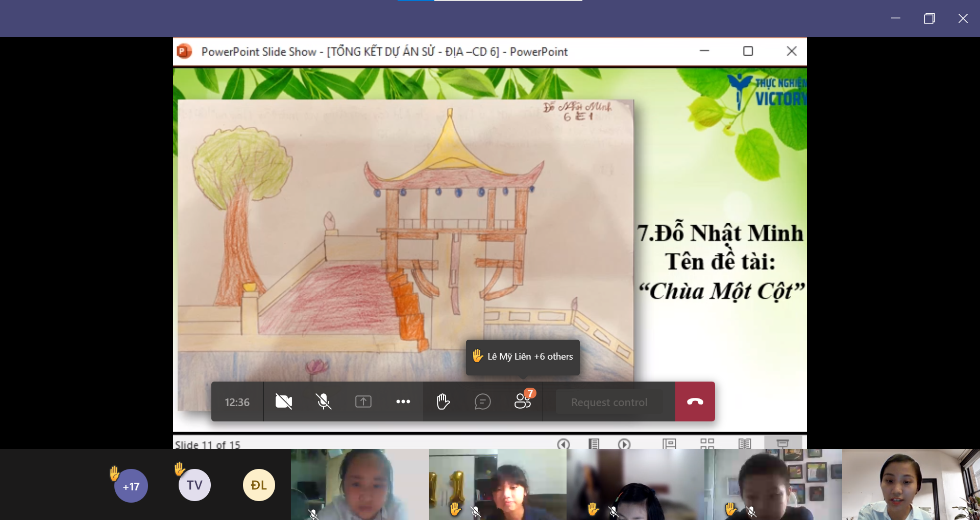Expand the +17 overflow participants avatar
This screenshot has height=520, width=980.
[x=131, y=486]
